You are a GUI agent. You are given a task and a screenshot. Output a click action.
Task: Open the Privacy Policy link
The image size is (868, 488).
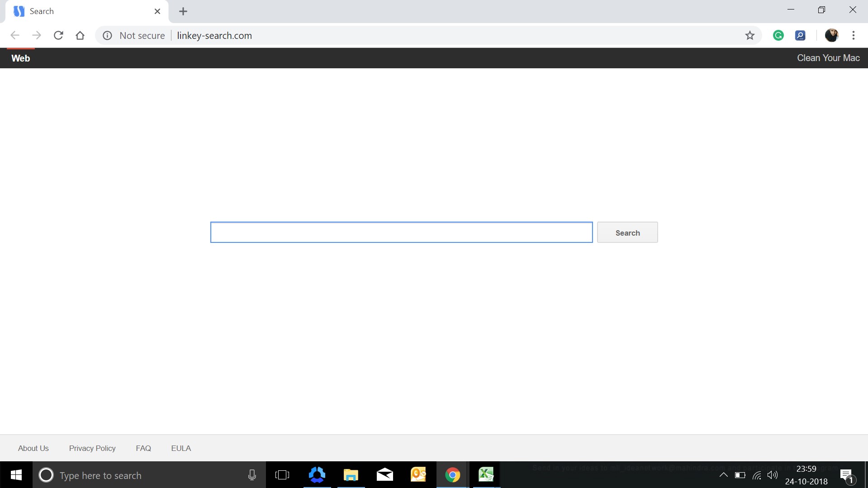pos(92,448)
